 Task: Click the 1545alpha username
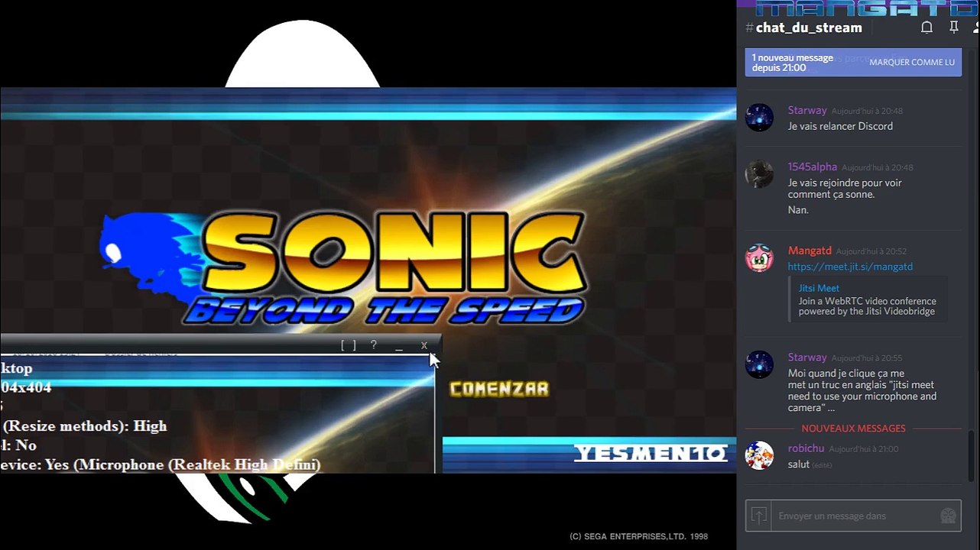813,167
